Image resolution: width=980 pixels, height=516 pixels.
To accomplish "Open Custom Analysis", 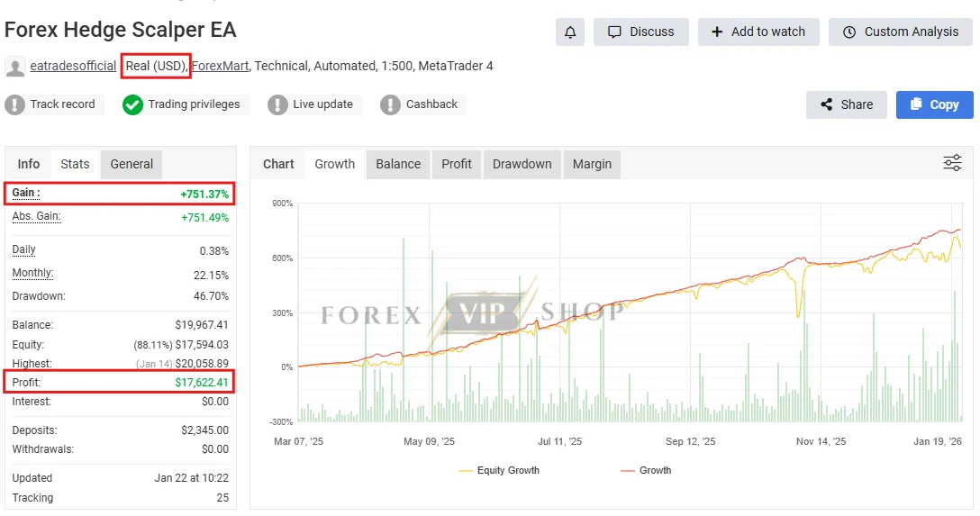I will (901, 32).
